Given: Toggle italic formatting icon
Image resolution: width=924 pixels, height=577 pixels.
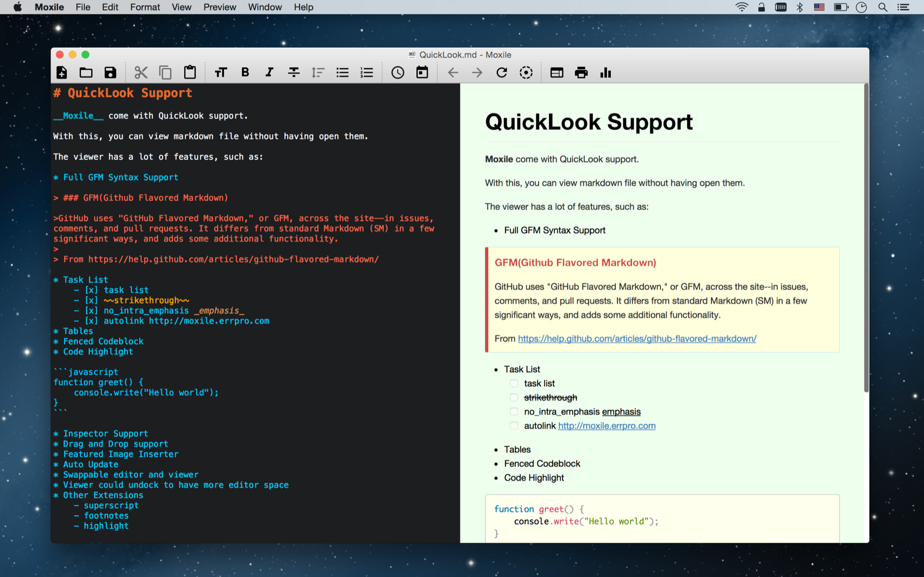Looking at the screenshot, I should tap(269, 72).
